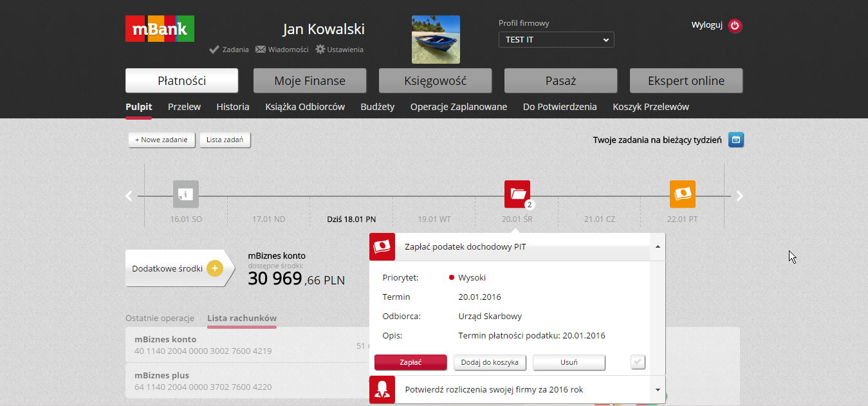Open the Ekspert online main tab
The width and height of the screenshot is (868, 406).
click(686, 81)
